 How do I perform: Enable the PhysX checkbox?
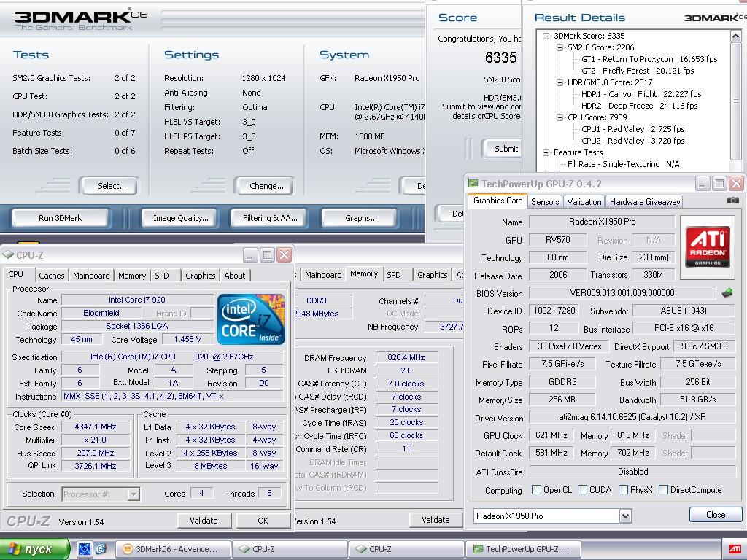pos(623,489)
